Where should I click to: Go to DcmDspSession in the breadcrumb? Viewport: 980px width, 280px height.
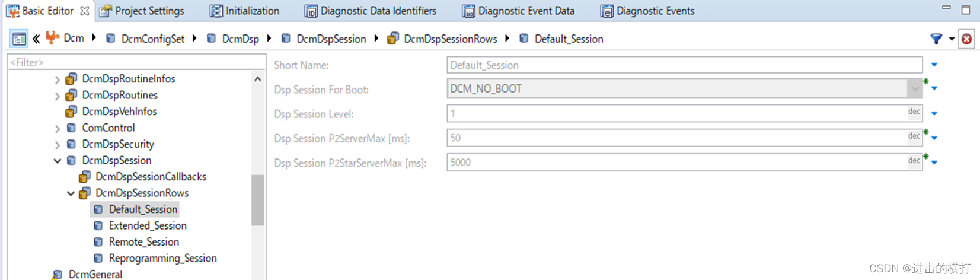click(331, 39)
